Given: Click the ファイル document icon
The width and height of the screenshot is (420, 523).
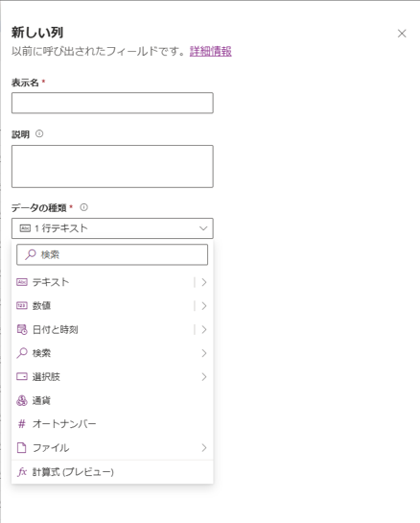Looking at the screenshot, I should point(22,447).
